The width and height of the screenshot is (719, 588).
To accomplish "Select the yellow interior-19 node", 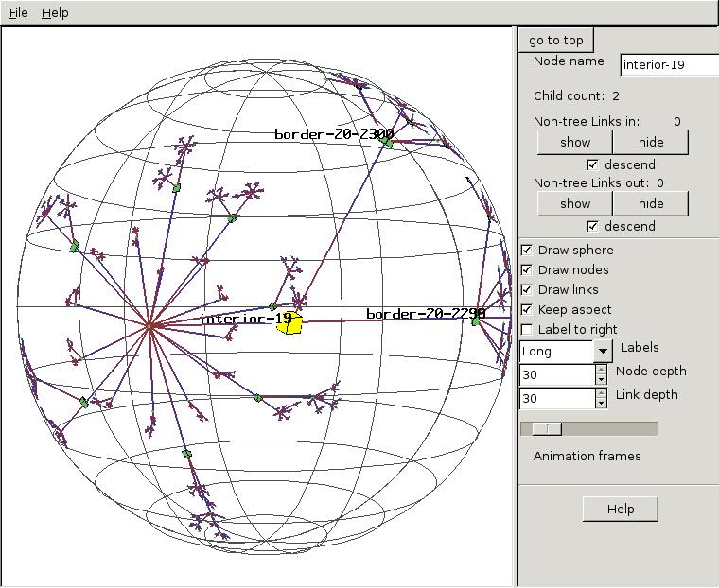I will (x=289, y=324).
